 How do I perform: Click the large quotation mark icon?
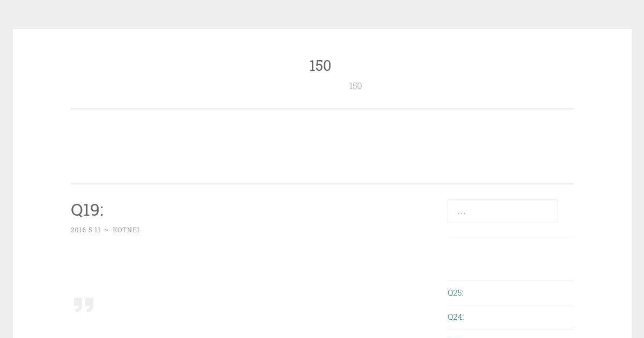(x=84, y=304)
